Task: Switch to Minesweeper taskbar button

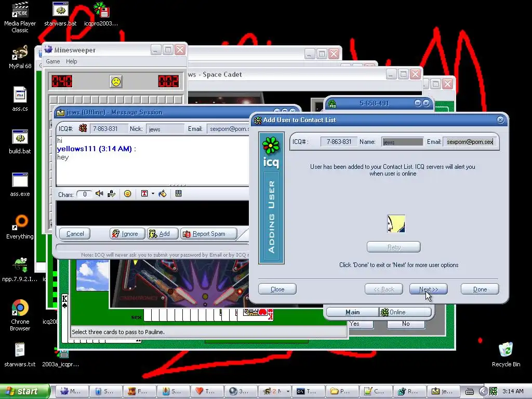Action: tap(71, 391)
